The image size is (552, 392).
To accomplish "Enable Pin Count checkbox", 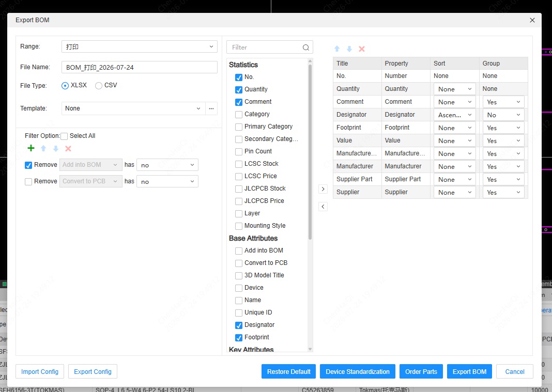I will click(x=239, y=152).
